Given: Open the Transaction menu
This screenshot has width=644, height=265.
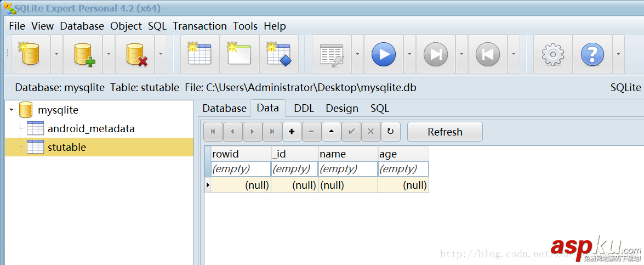Looking at the screenshot, I should tap(200, 26).
